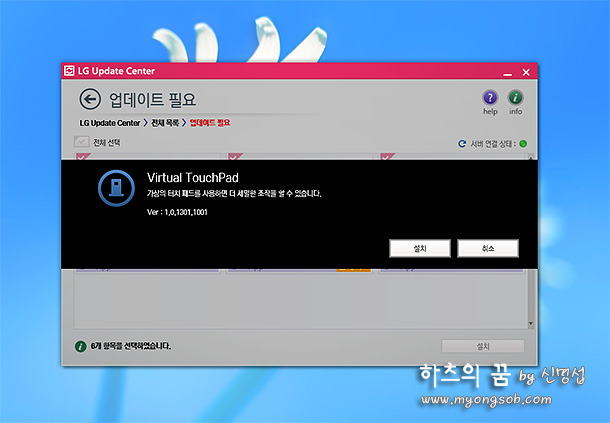Click 설치 button in Virtual TouchPad dialog

(420, 248)
